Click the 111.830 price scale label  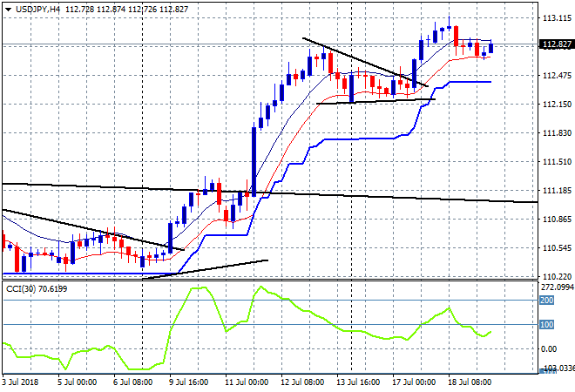(557, 133)
